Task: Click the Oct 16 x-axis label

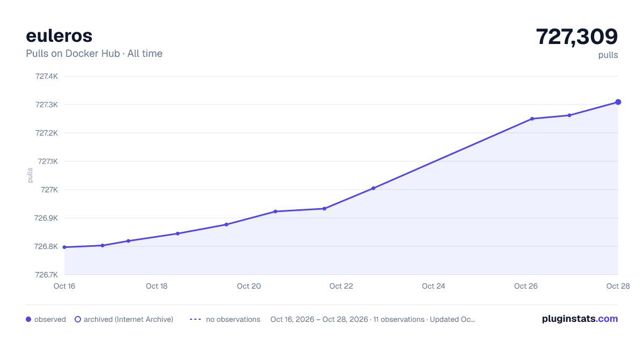Action: [64, 286]
